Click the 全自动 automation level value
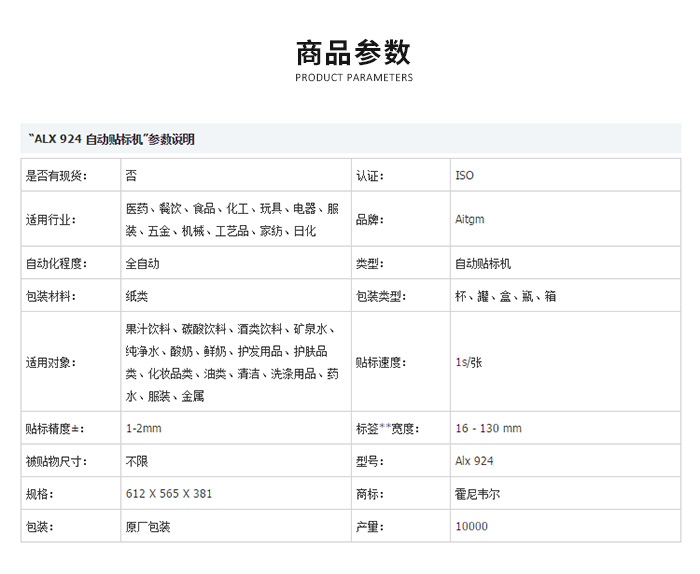 (142, 264)
